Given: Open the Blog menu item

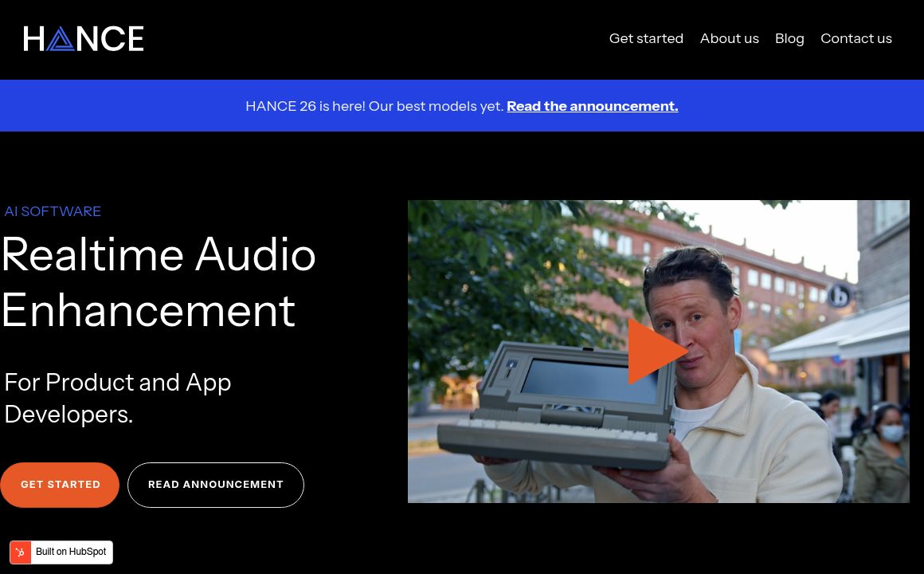Looking at the screenshot, I should pos(789,38).
